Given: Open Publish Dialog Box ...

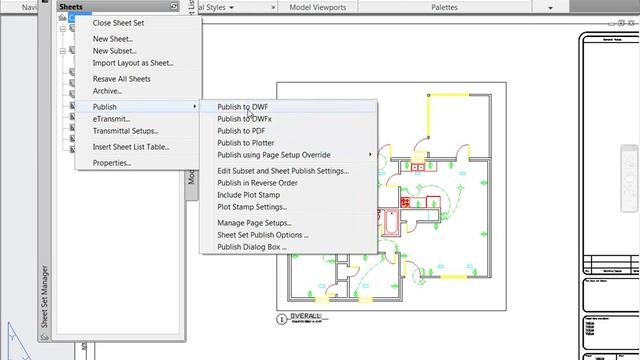Looking at the screenshot, I should click(x=252, y=247).
